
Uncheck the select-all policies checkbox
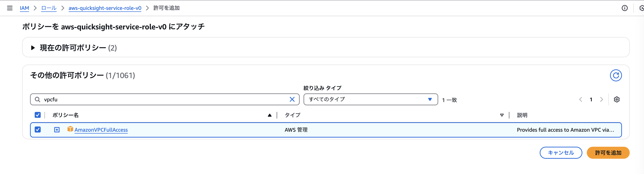point(37,115)
